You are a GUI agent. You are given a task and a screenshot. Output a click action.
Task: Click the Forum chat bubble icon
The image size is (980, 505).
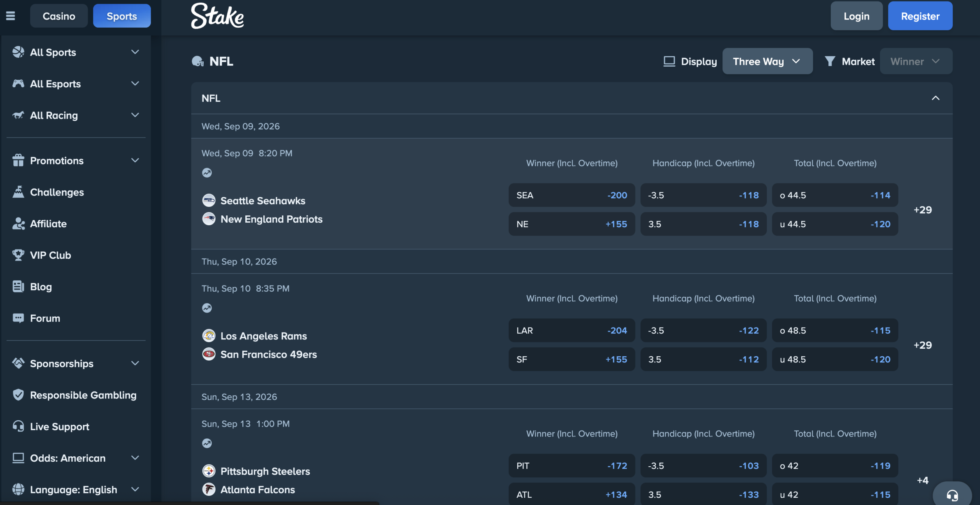18,318
